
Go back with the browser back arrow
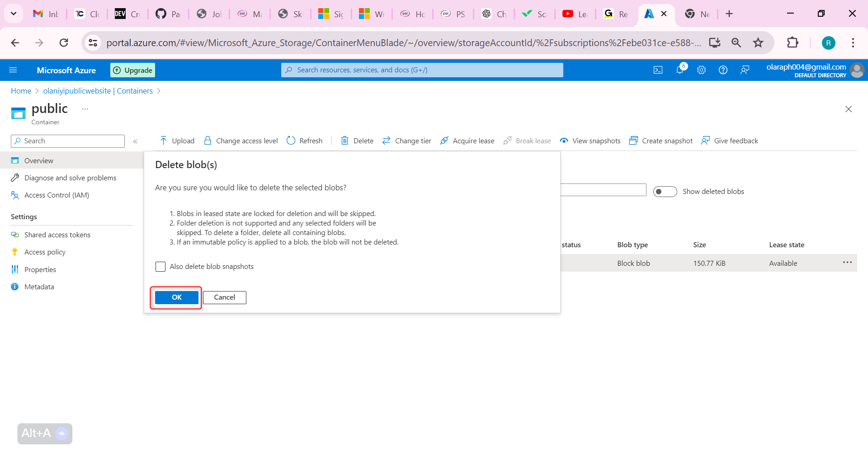pos(15,42)
